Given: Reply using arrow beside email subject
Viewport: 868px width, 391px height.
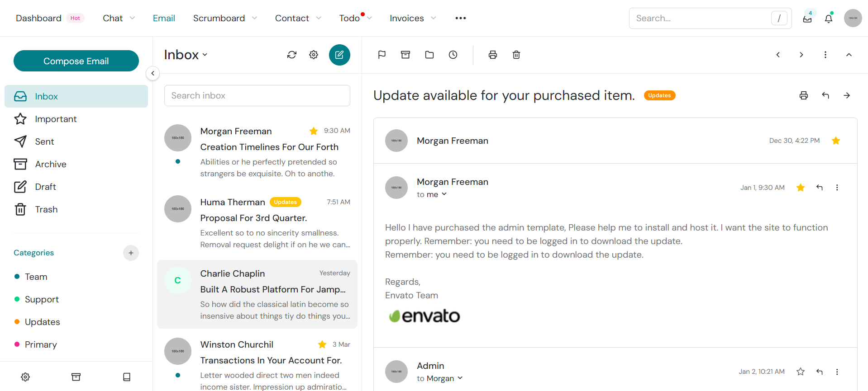Looking at the screenshot, I should tap(825, 95).
